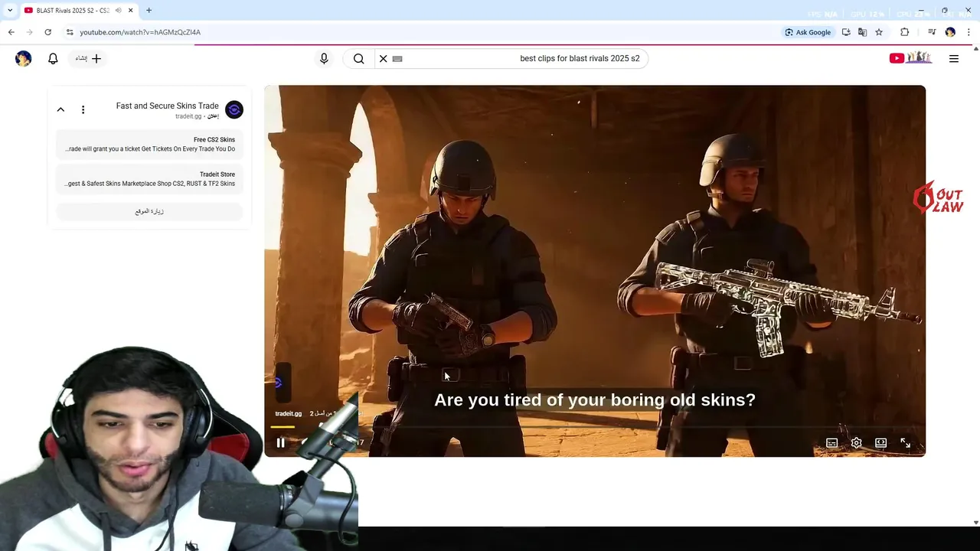View site information icon in the address bar
This screenshot has height=551, width=980.
point(70,32)
